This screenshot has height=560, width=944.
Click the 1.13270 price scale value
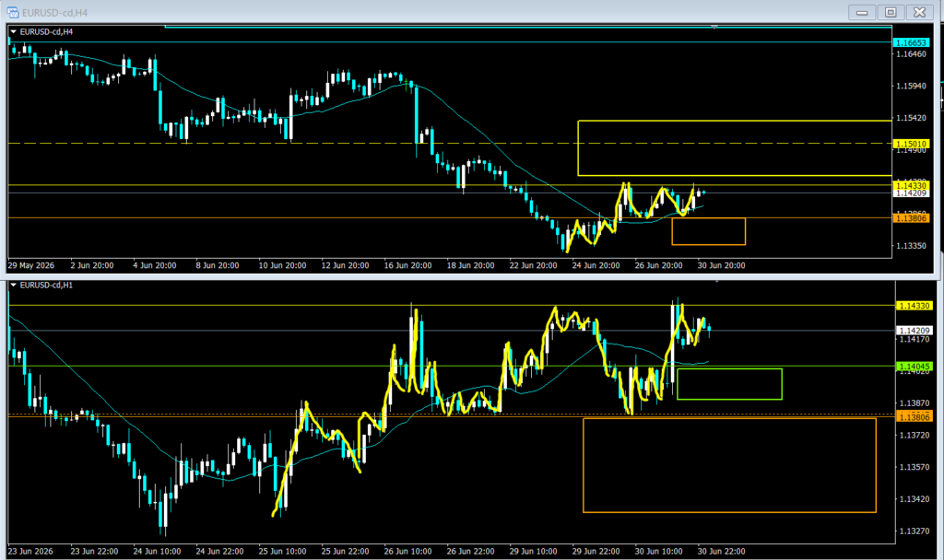(x=914, y=531)
